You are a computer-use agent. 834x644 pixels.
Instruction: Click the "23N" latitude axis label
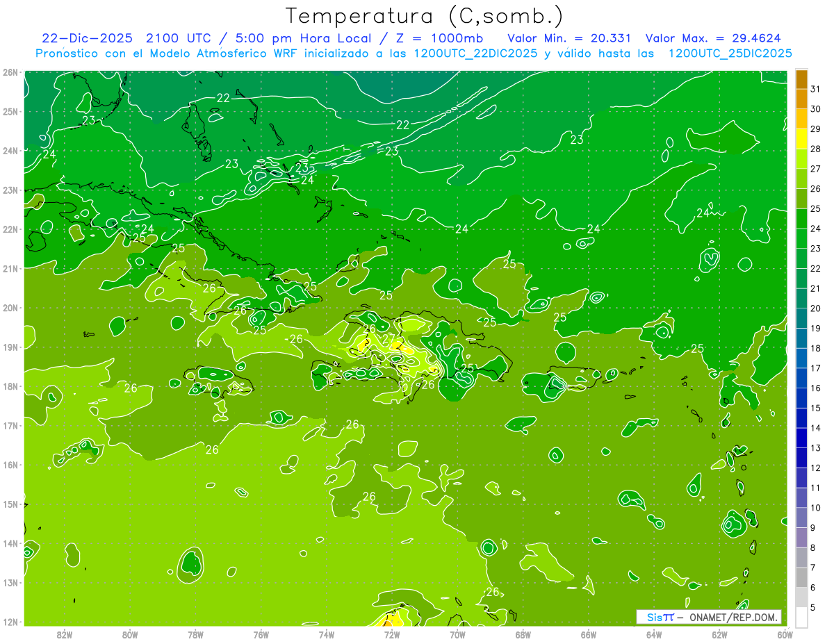click(10, 190)
